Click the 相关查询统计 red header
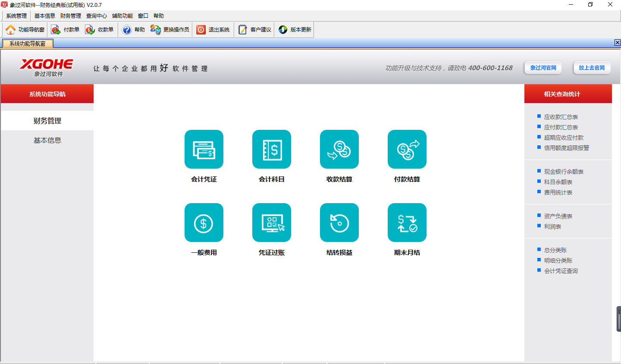Screen dimensions: 621x364 click(x=568, y=94)
